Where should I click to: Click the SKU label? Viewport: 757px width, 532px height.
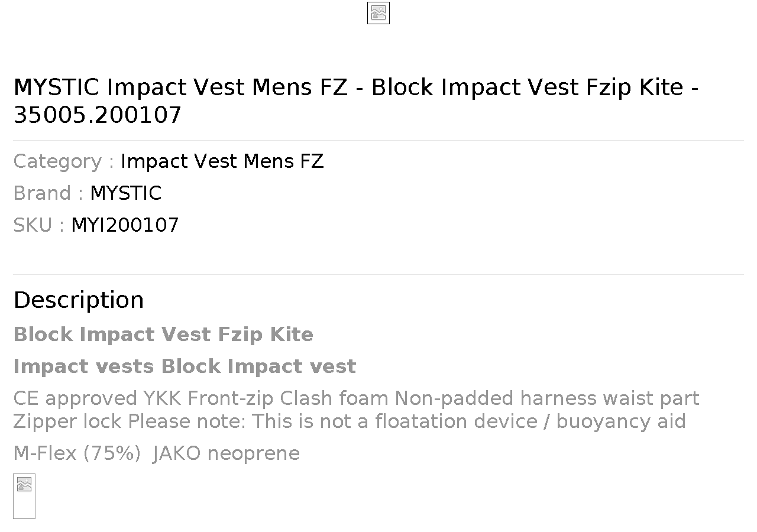(39, 225)
